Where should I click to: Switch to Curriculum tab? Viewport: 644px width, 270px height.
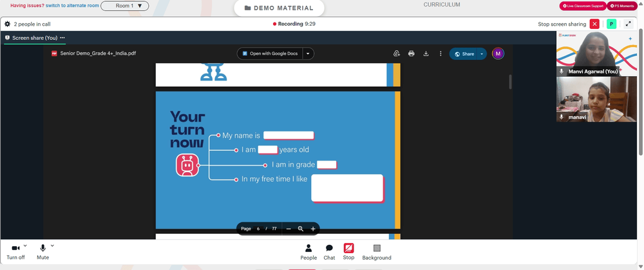pos(442,5)
